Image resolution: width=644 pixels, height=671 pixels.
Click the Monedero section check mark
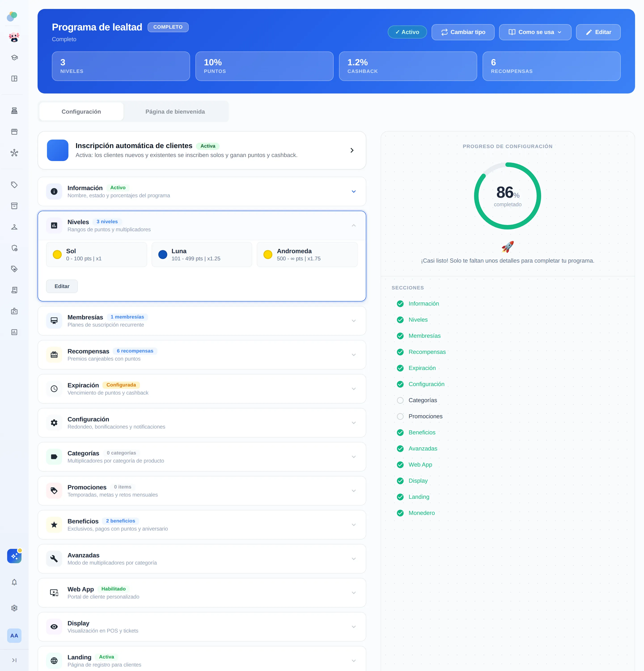[400, 513]
